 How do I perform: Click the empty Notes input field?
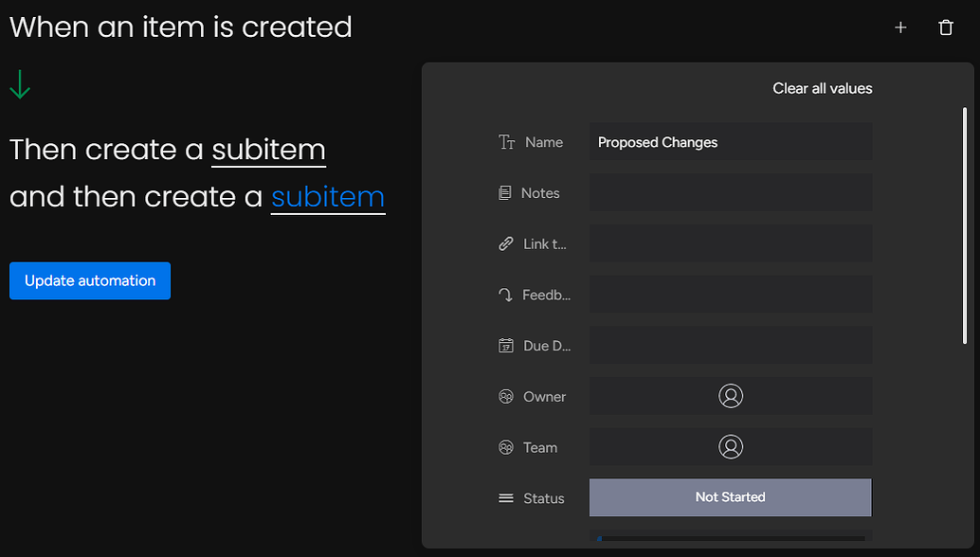tap(730, 192)
